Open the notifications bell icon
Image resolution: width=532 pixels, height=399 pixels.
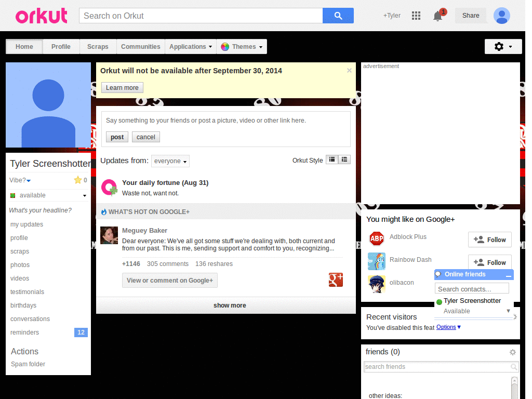click(437, 16)
